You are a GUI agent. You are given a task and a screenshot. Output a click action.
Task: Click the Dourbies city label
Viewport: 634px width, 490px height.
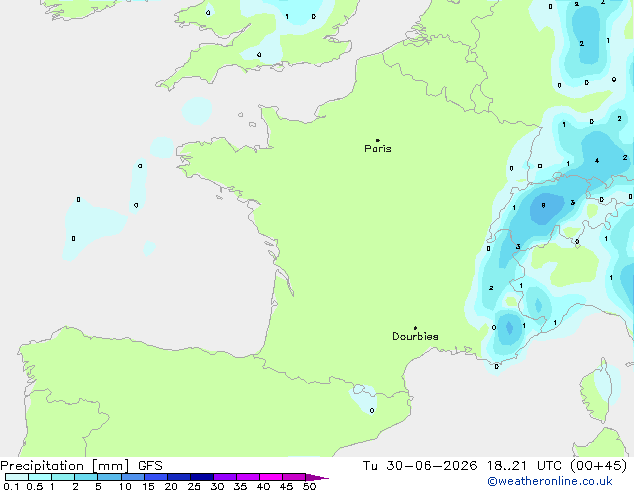[x=415, y=336]
